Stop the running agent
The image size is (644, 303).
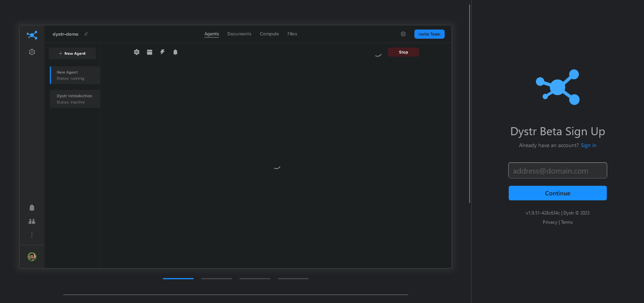pyautogui.click(x=403, y=52)
